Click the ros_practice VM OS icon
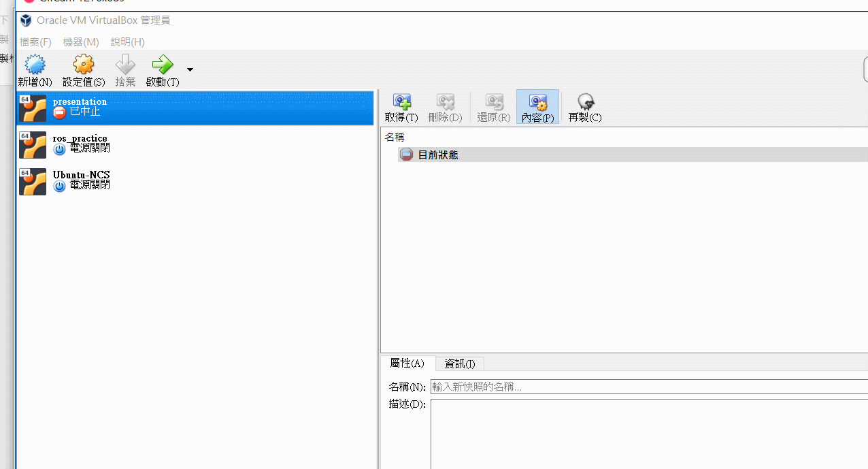 [x=33, y=145]
